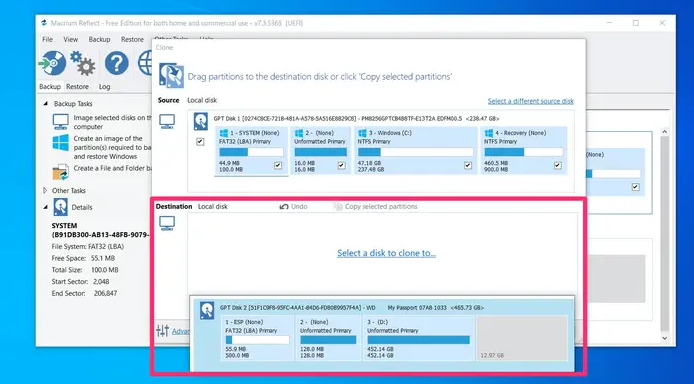Select the 2 - (None) 128.0 MB partition on Disk 2
The width and height of the screenshot is (694, 384).
pyautogui.click(x=328, y=338)
